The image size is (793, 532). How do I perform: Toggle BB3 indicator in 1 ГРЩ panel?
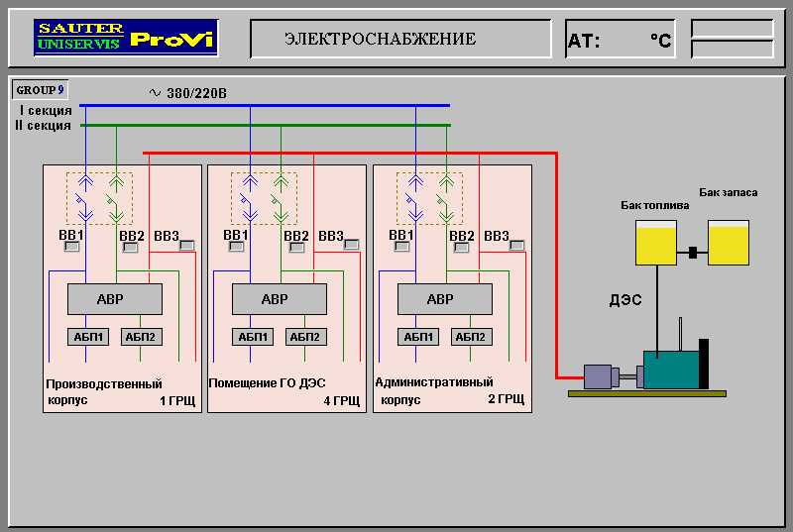[187, 245]
